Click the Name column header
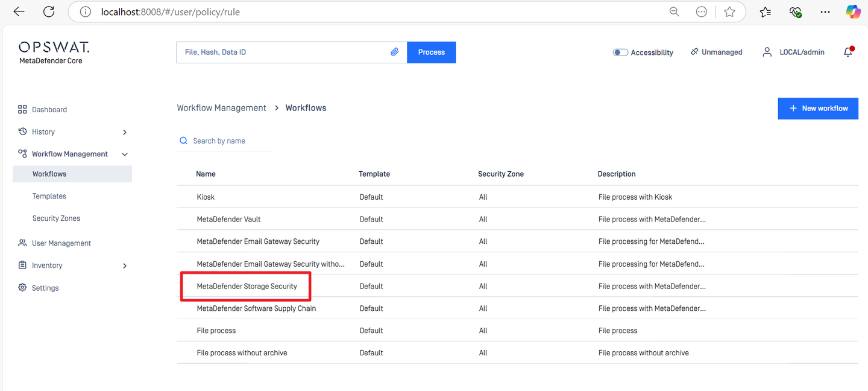 [x=206, y=174]
